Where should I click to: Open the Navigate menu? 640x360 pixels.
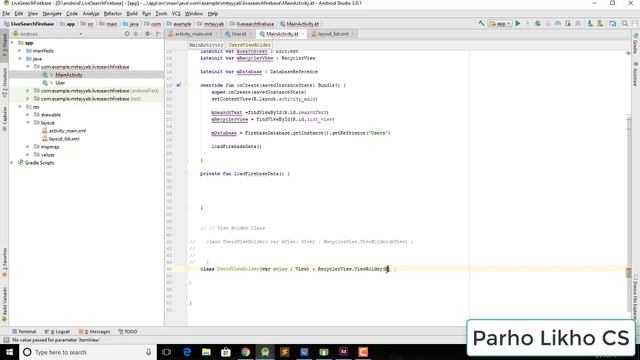coord(52,13)
